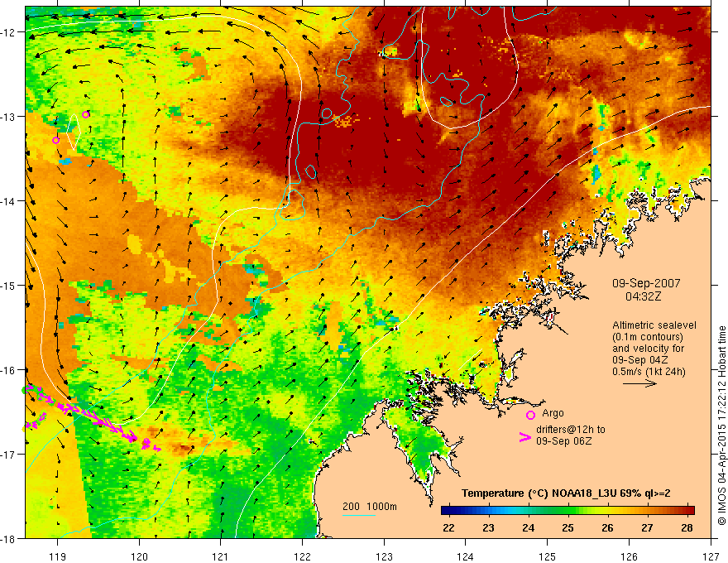Click the colorbar label 28
Viewport: 728px width, 563px height.
click(x=687, y=527)
